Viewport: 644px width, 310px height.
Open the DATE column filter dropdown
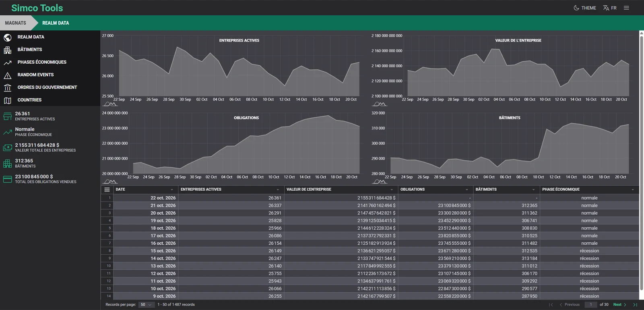click(172, 189)
